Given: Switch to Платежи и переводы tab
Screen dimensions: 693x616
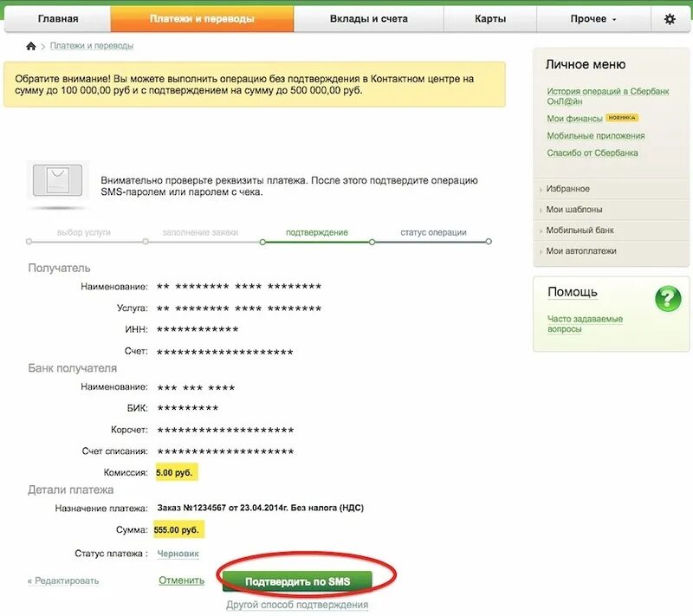Looking at the screenshot, I should tap(202, 19).
